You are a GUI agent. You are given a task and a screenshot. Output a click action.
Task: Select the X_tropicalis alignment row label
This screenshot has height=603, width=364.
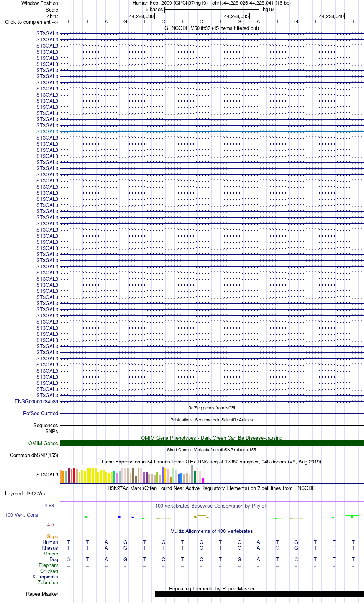45,577
